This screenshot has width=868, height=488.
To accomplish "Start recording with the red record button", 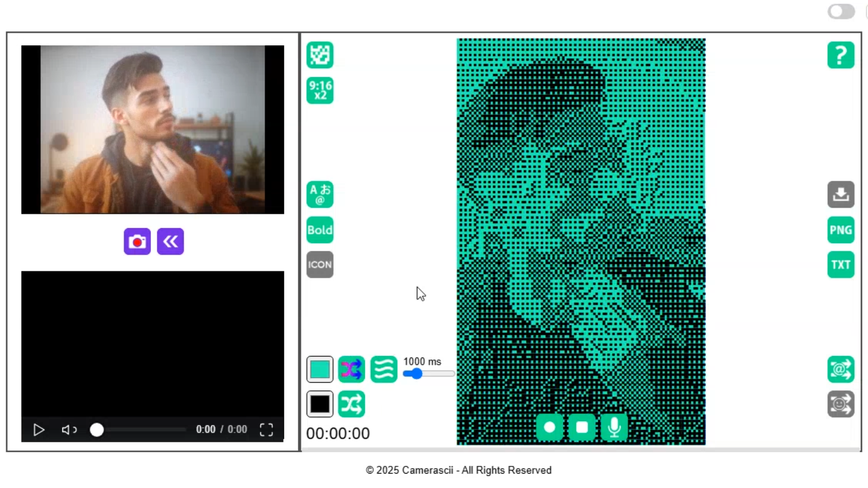I will pyautogui.click(x=550, y=427).
